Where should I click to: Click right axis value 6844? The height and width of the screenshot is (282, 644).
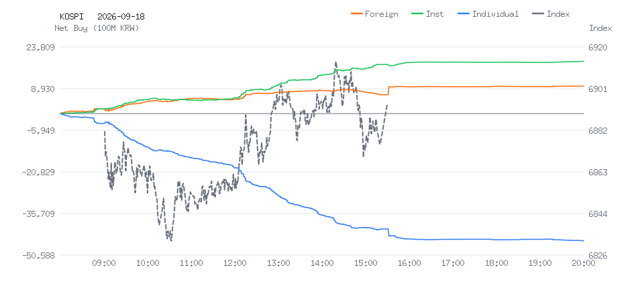click(x=598, y=214)
